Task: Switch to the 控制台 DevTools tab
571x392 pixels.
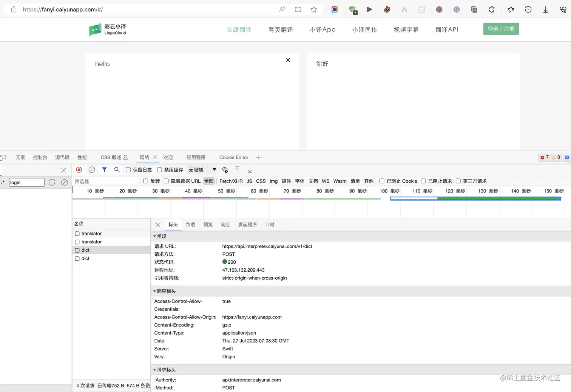Action: [40, 157]
